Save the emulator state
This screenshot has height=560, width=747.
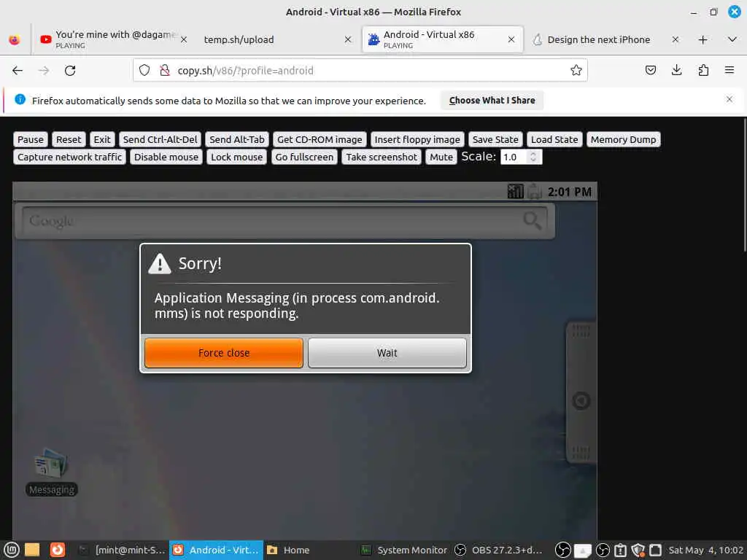pos(495,139)
